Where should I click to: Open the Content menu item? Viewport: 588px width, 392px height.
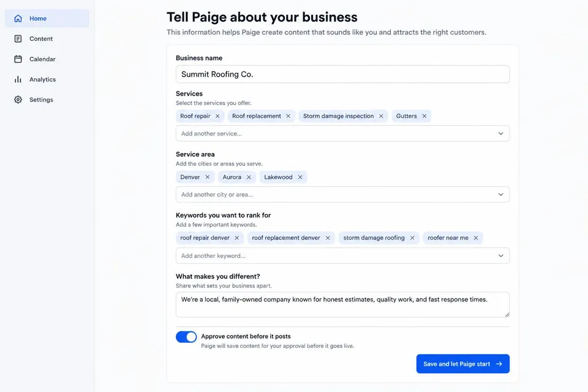47,39
